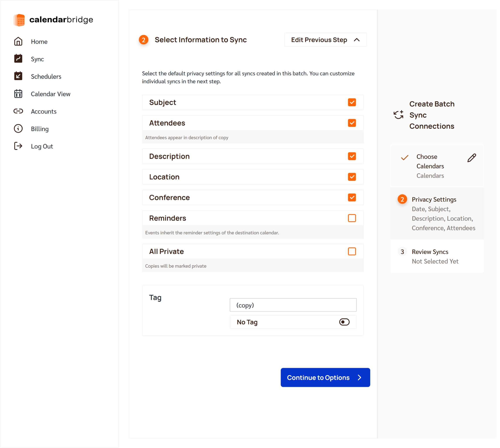Click the Subject row label
This screenshot has height=448, width=500.
162,102
